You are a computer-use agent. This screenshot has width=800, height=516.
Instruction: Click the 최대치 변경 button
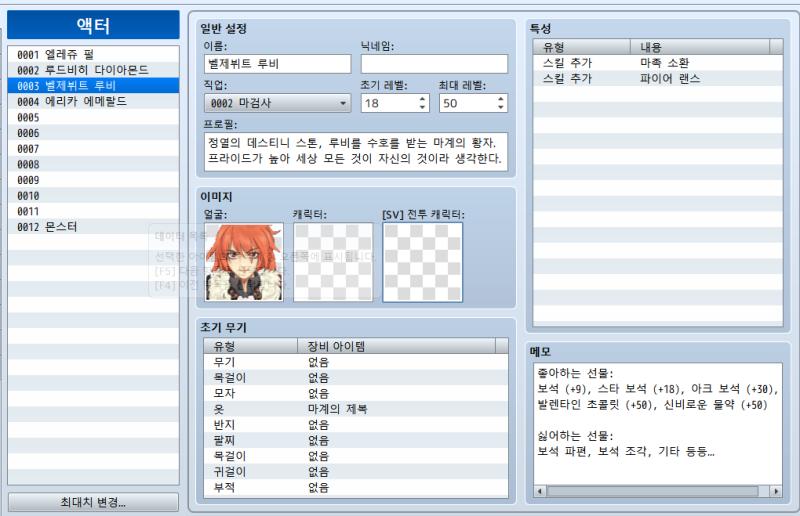point(93,502)
